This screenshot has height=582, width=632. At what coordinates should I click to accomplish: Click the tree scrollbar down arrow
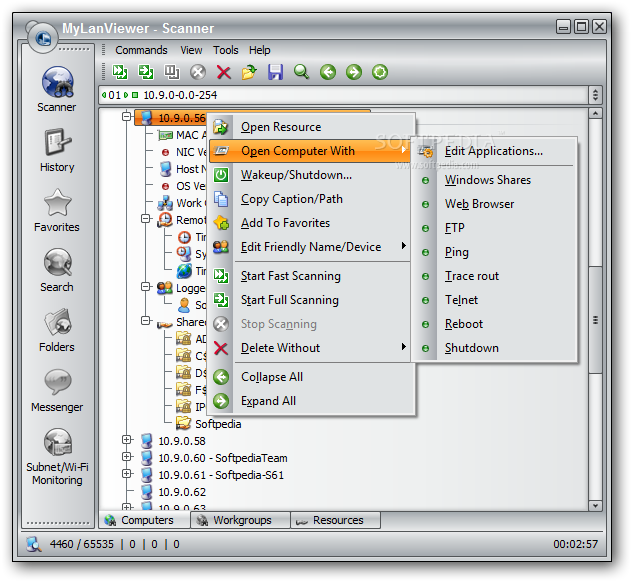pos(595,505)
